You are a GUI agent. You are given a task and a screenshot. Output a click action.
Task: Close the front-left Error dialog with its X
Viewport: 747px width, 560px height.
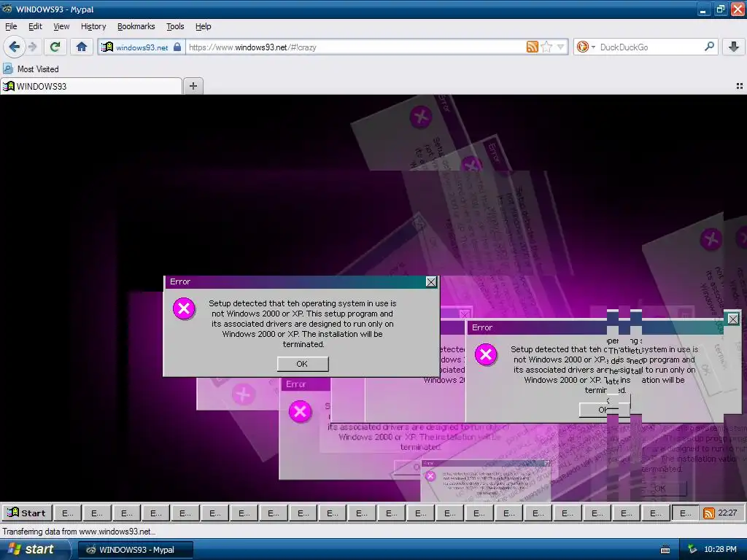click(x=431, y=282)
